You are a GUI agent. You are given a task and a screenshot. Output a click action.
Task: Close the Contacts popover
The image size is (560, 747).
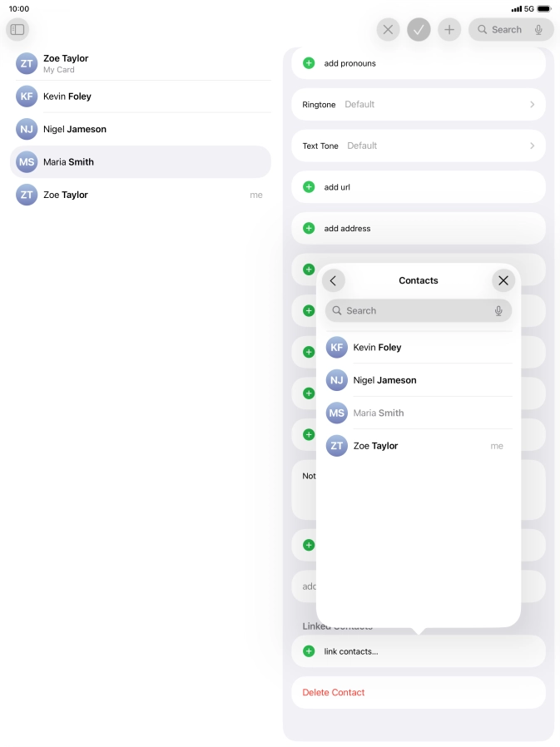(503, 280)
